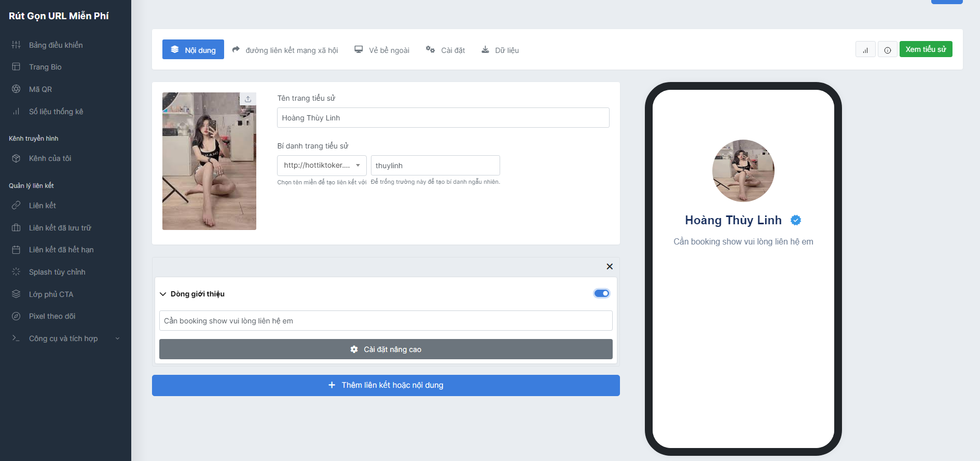Open Lớp phủ CTA in sidebar
This screenshot has width=980, height=461.
pyautogui.click(x=51, y=294)
